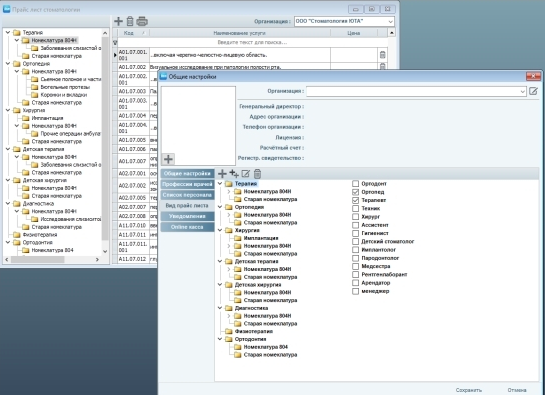Image resolution: width=545 pixels, height=395 pixels.
Task: Select Бюгельные протезы in the price list tree
Action: click(65, 87)
